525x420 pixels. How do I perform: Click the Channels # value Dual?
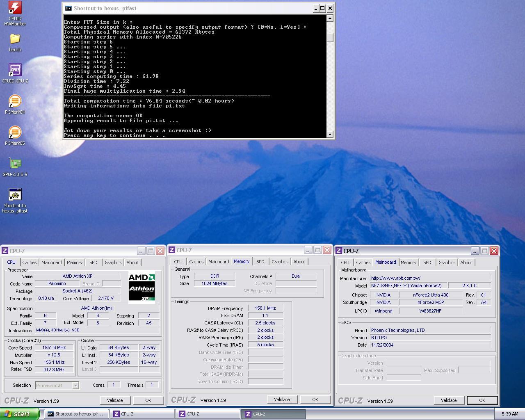[x=296, y=276]
